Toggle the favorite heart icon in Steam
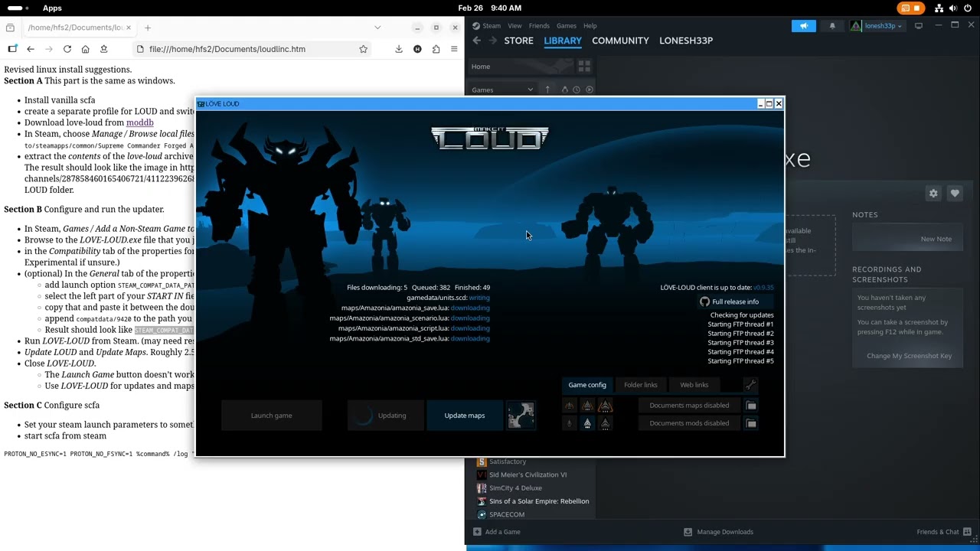Image resolution: width=980 pixels, height=551 pixels. 955,194
